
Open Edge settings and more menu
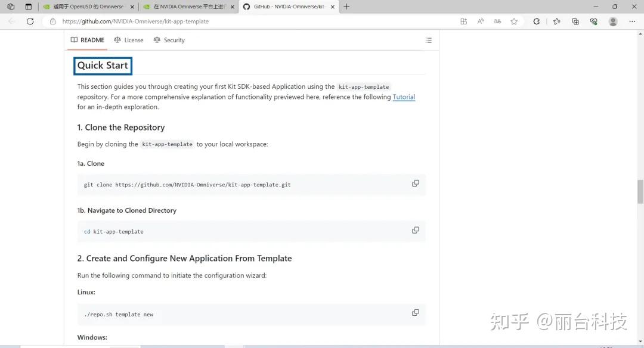click(x=632, y=21)
